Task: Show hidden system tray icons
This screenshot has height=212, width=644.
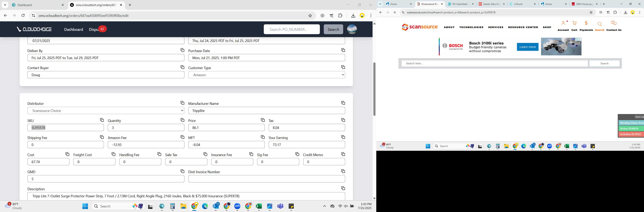Action: (x=324, y=206)
